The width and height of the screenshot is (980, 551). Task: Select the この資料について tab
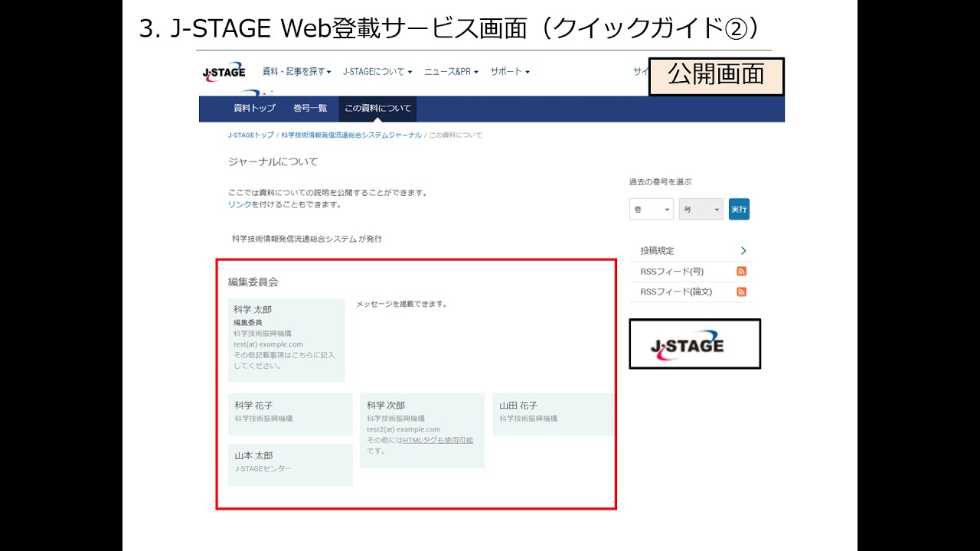coord(377,109)
